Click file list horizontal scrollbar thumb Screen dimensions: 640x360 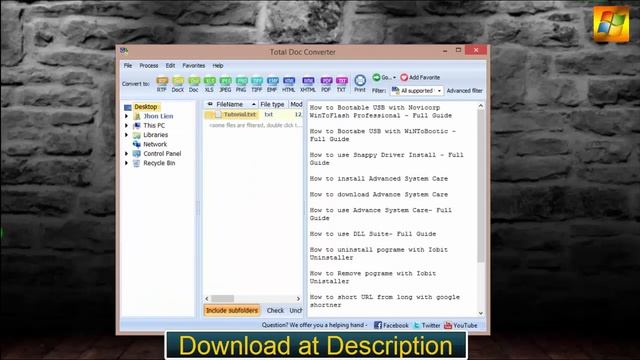(222, 299)
